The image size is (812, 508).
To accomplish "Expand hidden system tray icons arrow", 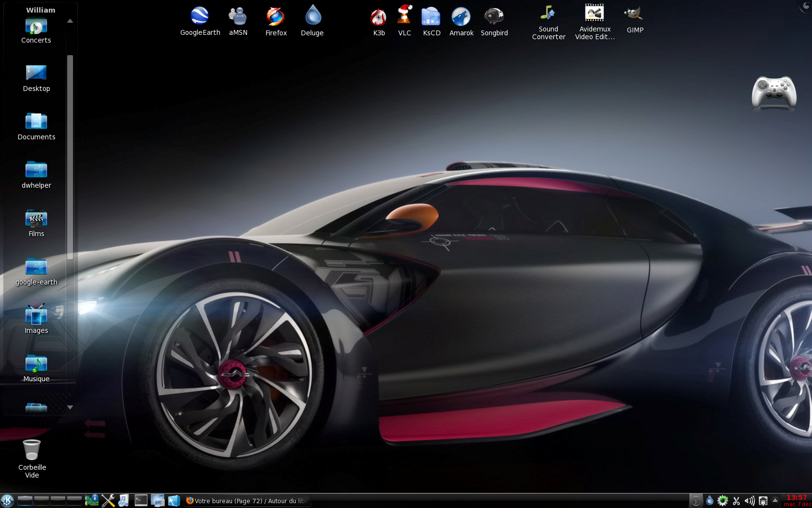I will tap(775, 500).
